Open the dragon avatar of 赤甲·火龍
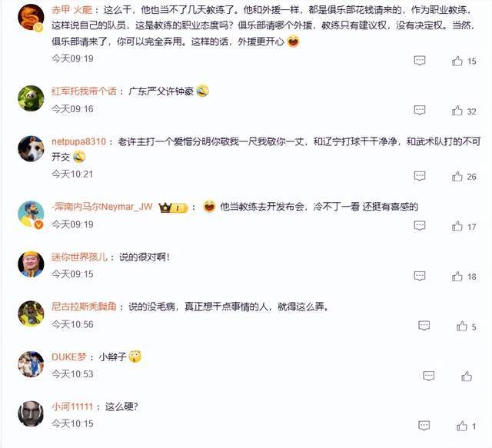The image size is (492, 448). point(31,17)
